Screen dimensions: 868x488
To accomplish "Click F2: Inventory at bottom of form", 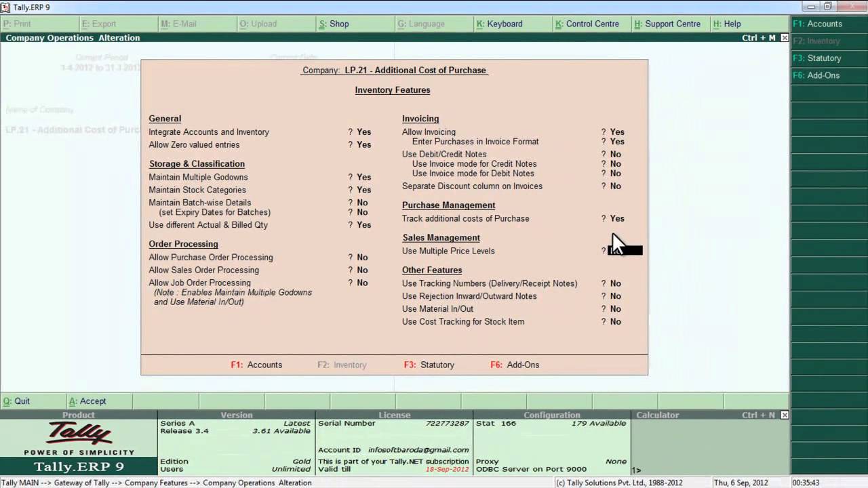I will click(x=342, y=365).
